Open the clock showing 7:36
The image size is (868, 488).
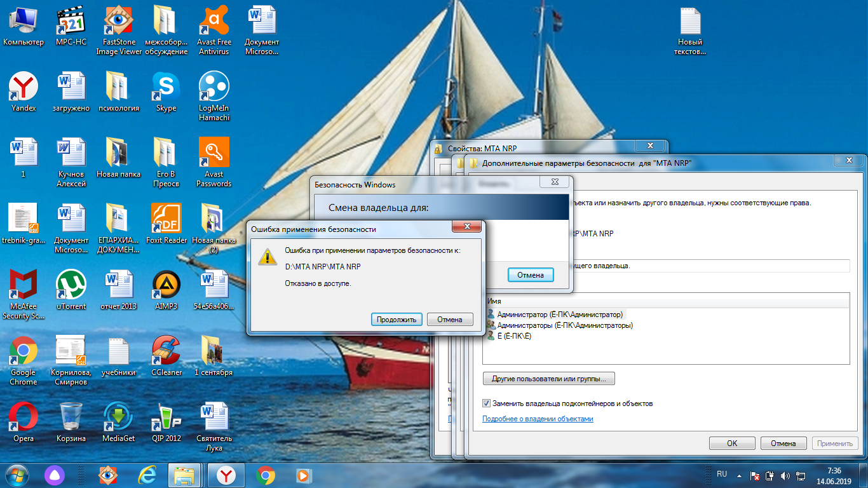click(x=834, y=475)
